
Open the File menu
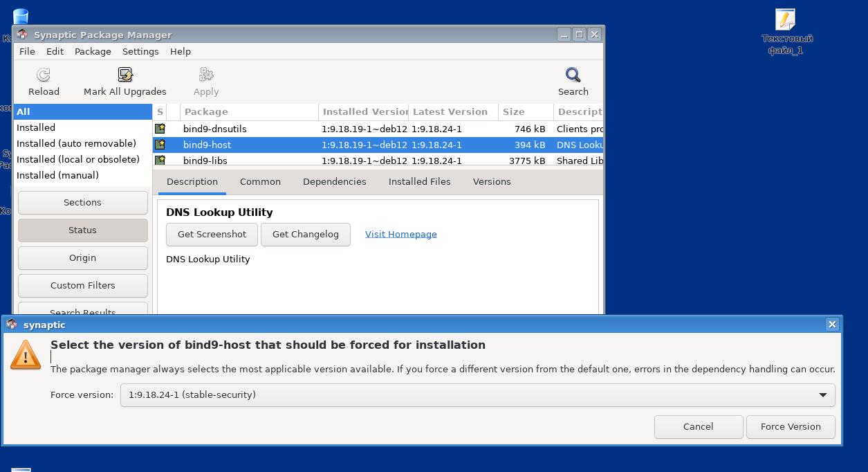click(27, 51)
